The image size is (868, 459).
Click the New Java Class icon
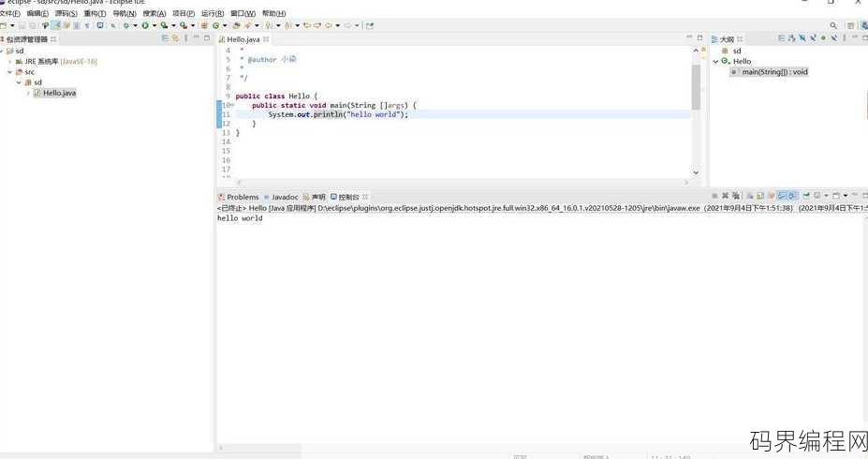coord(216,25)
